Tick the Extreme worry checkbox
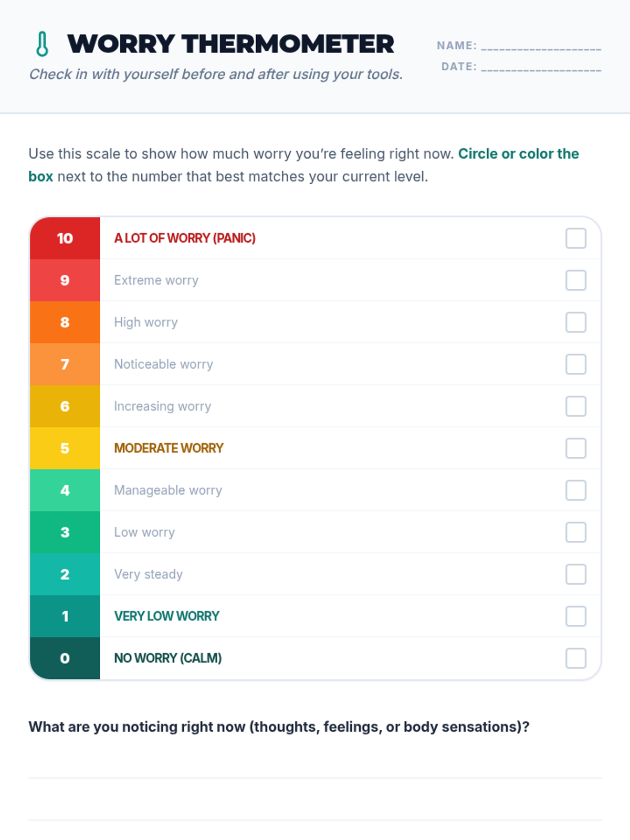Image resolution: width=630 pixels, height=840 pixels. pyautogui.click(x=575, y=280)
